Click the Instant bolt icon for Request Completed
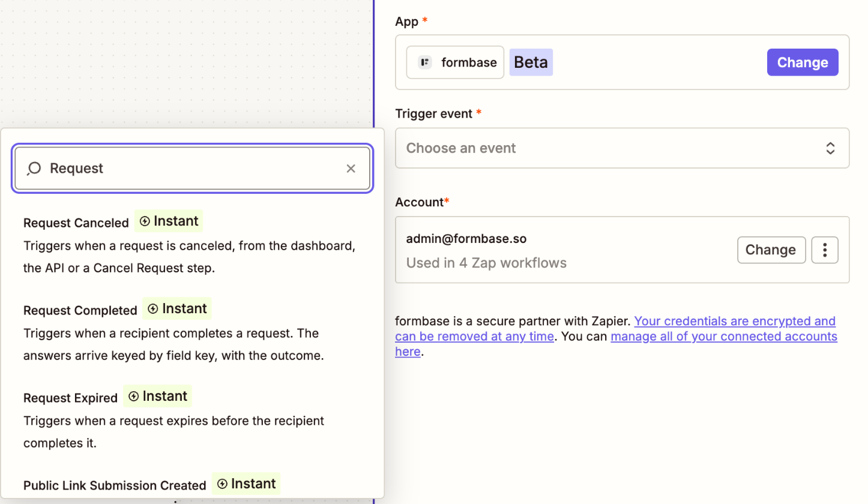Screen dimensions: 868x504 point(153,309)
